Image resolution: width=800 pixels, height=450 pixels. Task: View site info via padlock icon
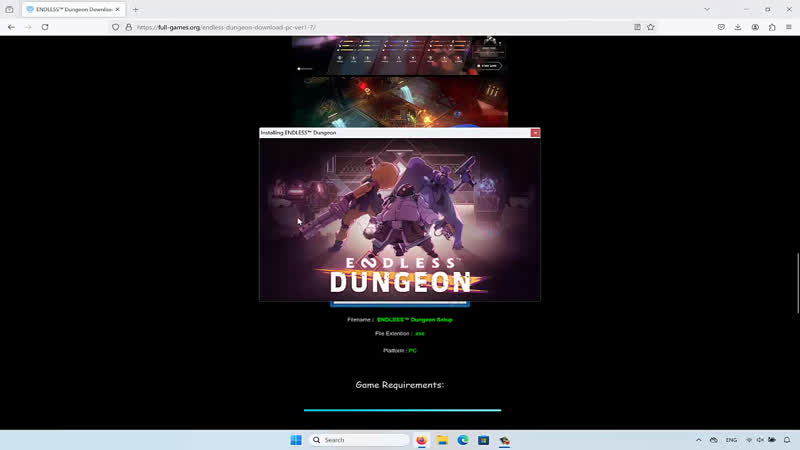click(x=129, y=27)
